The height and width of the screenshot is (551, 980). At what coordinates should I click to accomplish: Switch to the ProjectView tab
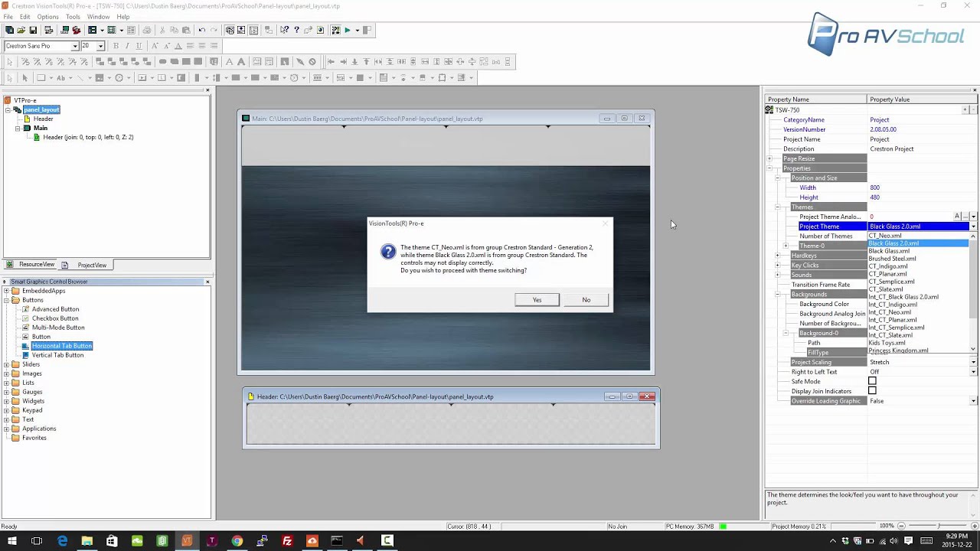(x=86, y=265)
